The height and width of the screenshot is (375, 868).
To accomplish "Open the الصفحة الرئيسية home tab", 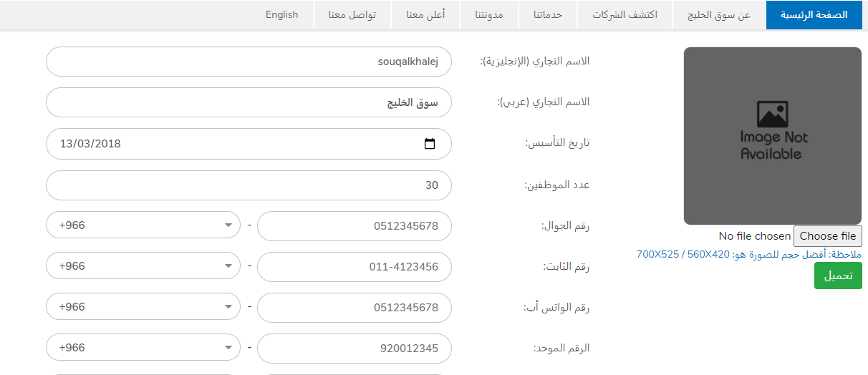I will 814,15.
